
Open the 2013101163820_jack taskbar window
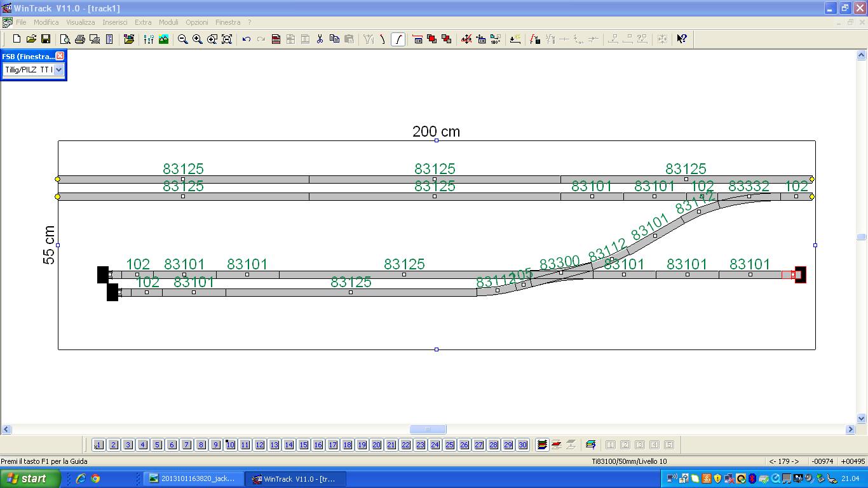pos(194,478)
